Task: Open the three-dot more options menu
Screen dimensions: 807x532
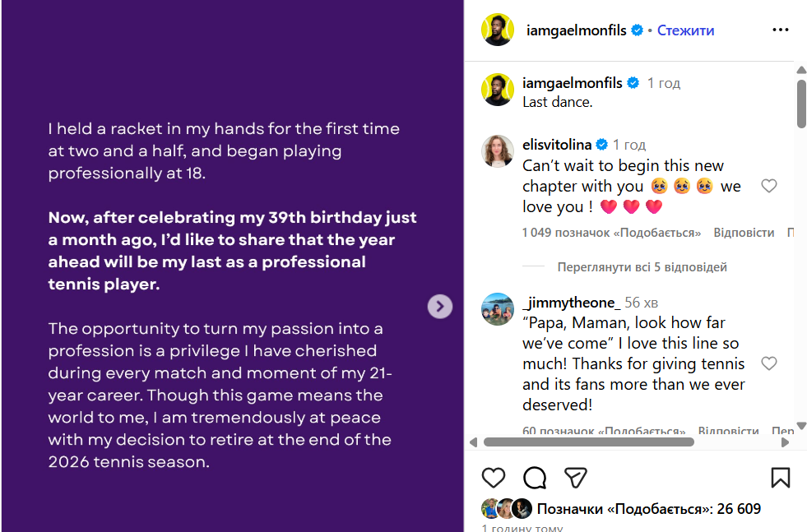Action: click(780, 30)
